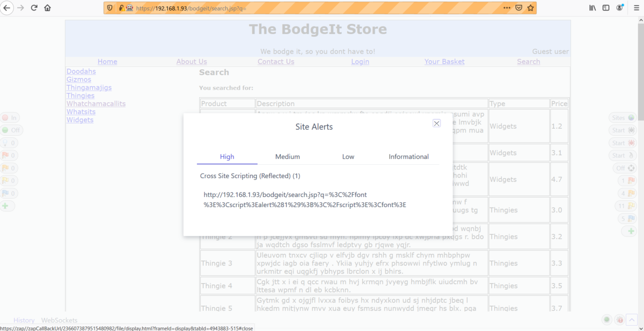This screenshot has height=331, width=644.
Task: Save page to Pocket
Action: 519,8
